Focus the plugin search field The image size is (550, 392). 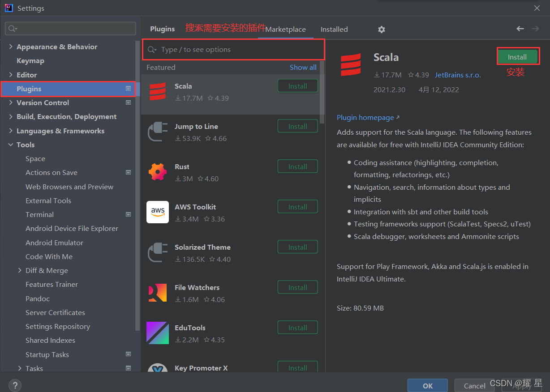(234, 50)
